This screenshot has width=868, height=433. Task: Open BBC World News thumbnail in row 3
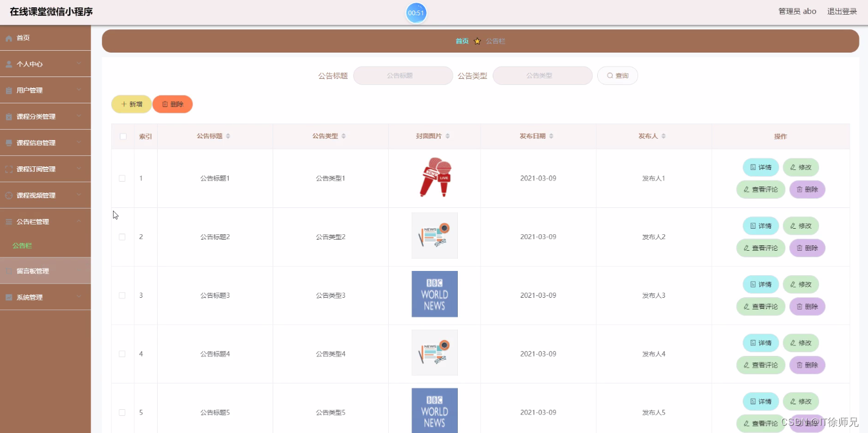[435, 294]
